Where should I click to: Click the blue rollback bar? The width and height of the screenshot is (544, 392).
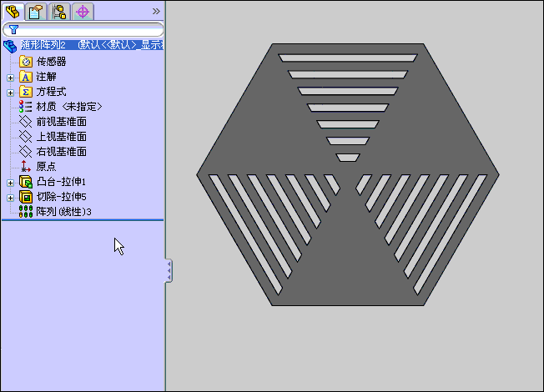tap(83, 220)
